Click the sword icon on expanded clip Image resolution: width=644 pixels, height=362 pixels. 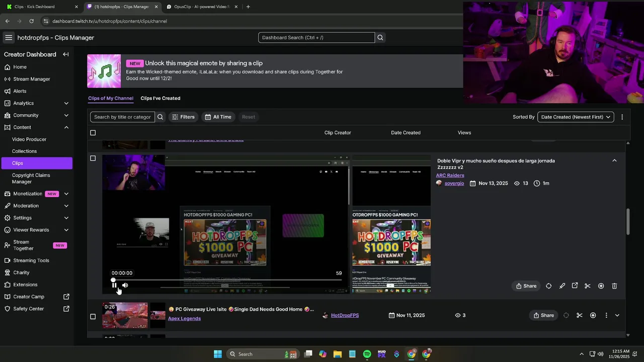(x=562, y=286)
